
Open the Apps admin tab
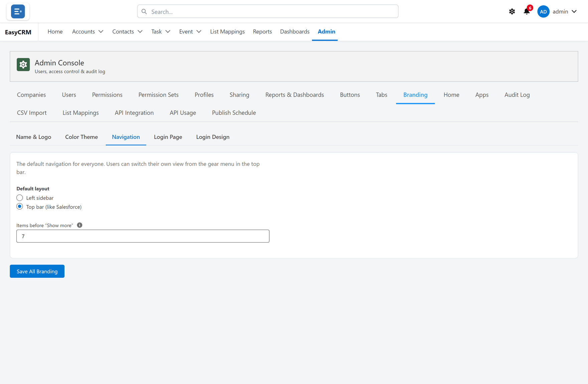coord(482,95)
